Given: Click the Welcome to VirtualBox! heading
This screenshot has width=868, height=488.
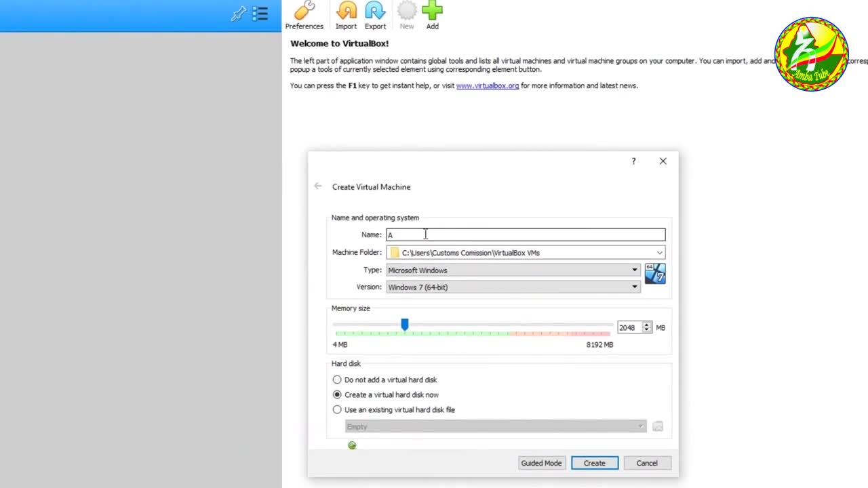Looking at the screenshot, I should tap(340, 43).
